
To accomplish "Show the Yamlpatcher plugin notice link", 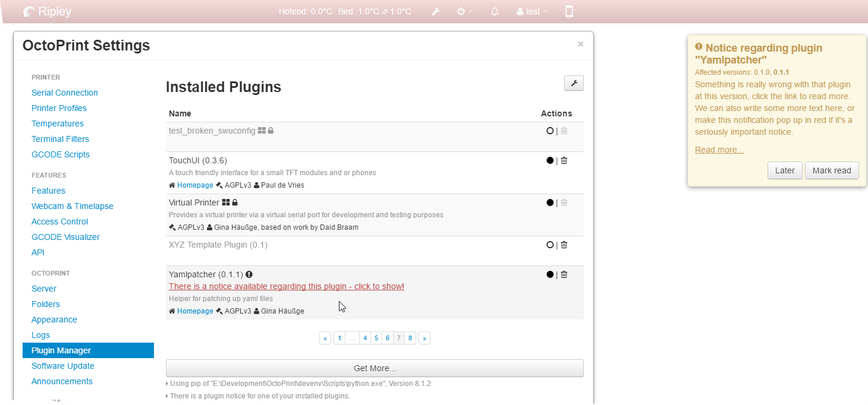I will point(287,286).
